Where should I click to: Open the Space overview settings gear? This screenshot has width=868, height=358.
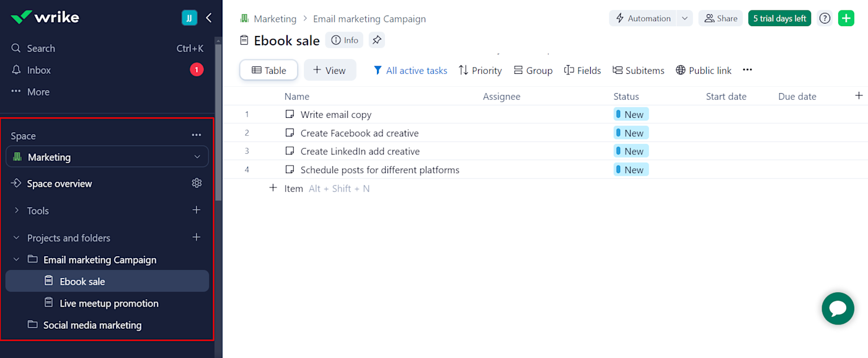pyautogui.click(x=197, y=183)
